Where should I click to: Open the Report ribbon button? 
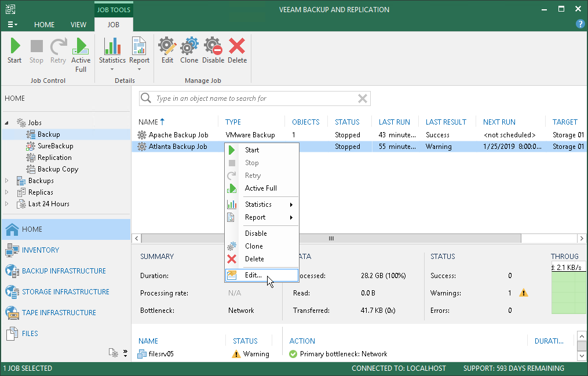click(139, 54)
